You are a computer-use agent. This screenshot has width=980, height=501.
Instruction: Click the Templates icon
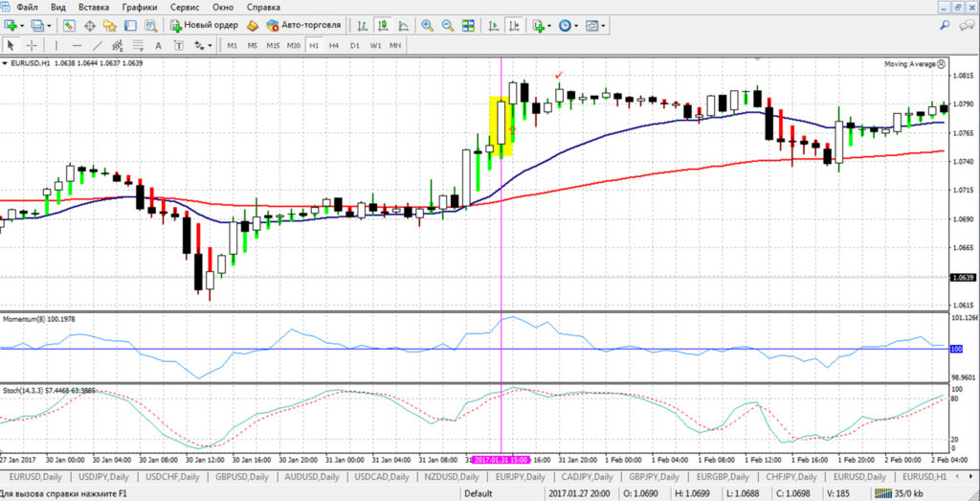click(x=591, y=26)
